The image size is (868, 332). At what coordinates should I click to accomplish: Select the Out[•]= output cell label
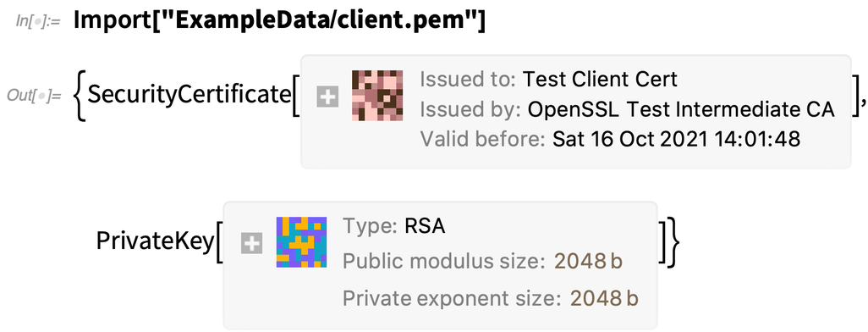pos(34,96)
